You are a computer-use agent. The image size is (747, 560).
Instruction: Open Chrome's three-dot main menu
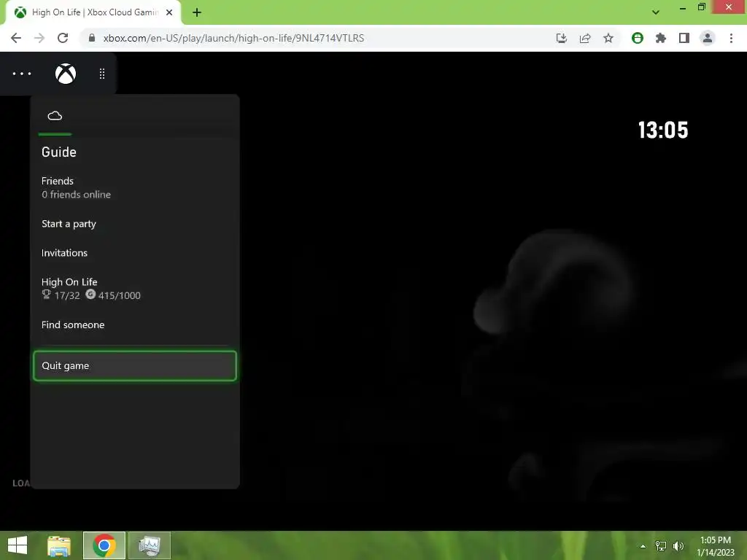point(731,38)
